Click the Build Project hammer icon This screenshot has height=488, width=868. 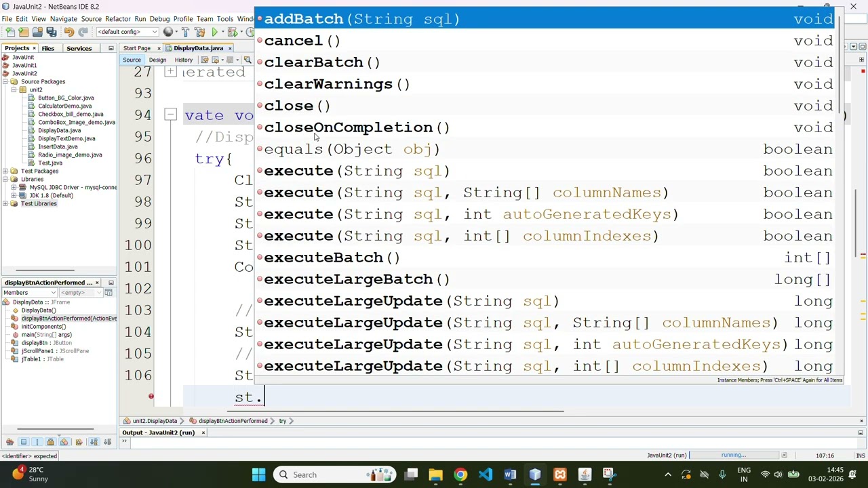pyautogui.click(x=185, y=32)
